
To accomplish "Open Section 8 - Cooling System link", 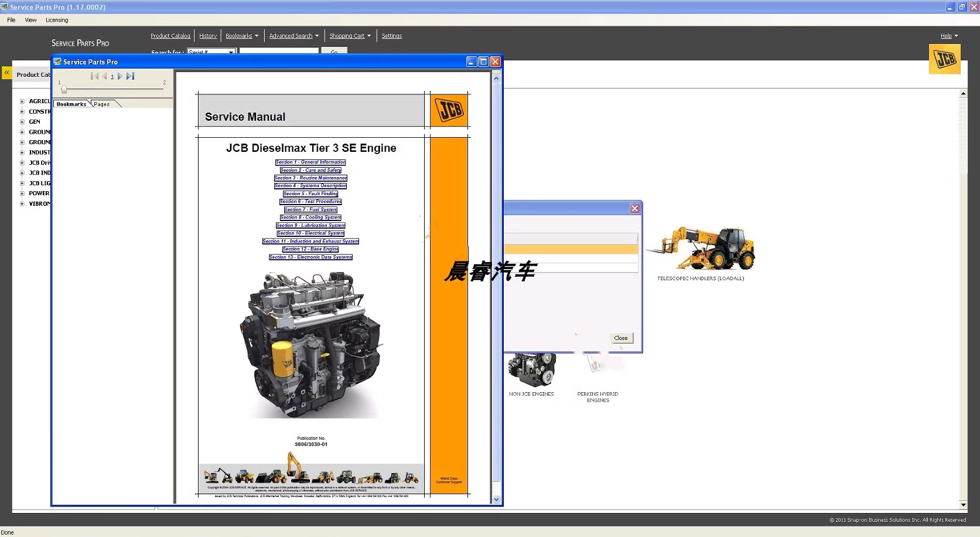I will click(x=310, y=217).
